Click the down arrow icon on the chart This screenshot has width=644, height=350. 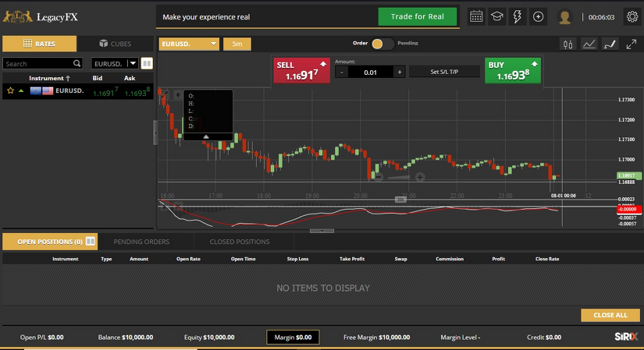point(178,95)
